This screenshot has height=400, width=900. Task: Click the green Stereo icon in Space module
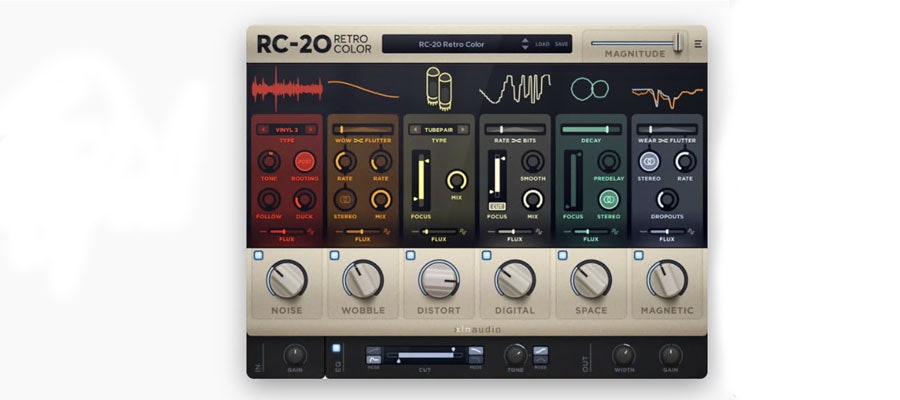pos(608,199)
